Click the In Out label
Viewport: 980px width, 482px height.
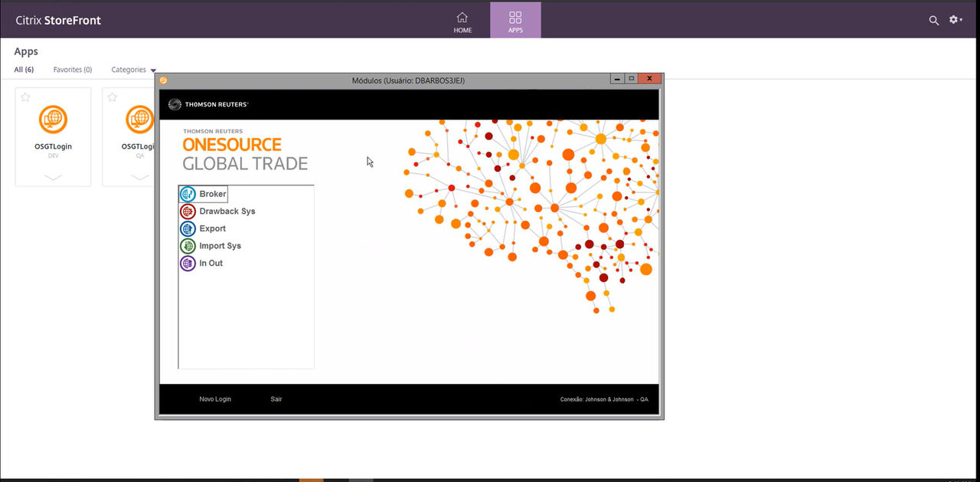tap(211, 263)
